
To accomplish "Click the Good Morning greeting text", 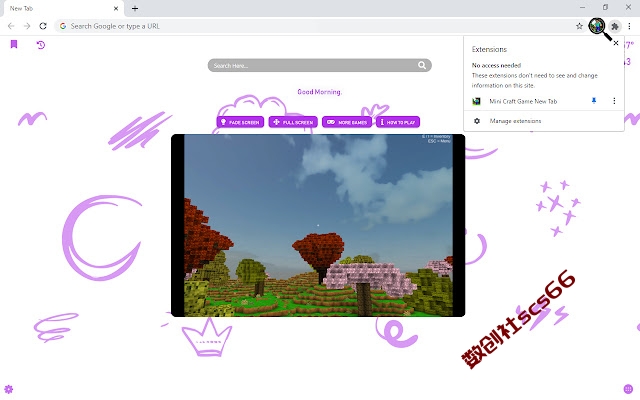I will pyautogui.click(x=320, y=92).
